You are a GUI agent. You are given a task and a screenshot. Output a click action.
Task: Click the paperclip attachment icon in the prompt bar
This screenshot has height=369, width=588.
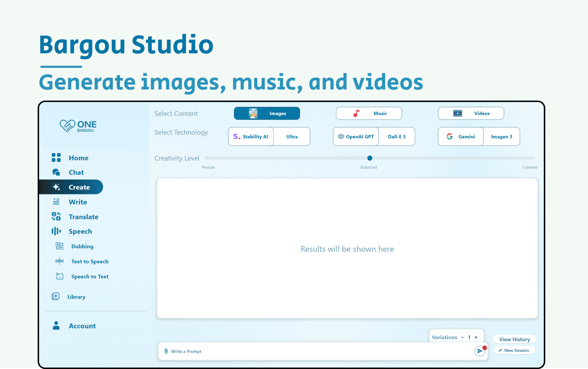tap(166, 351)
